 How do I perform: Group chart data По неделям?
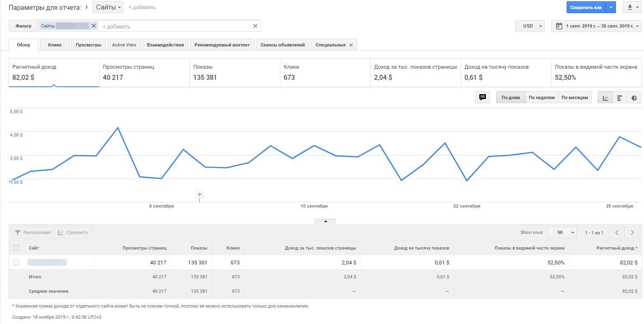pos(541,97)
